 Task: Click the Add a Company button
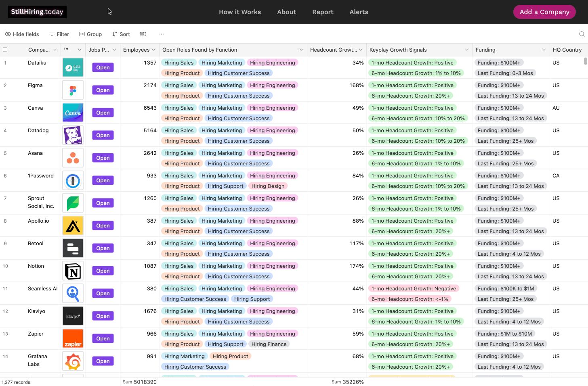click(544, 12)
